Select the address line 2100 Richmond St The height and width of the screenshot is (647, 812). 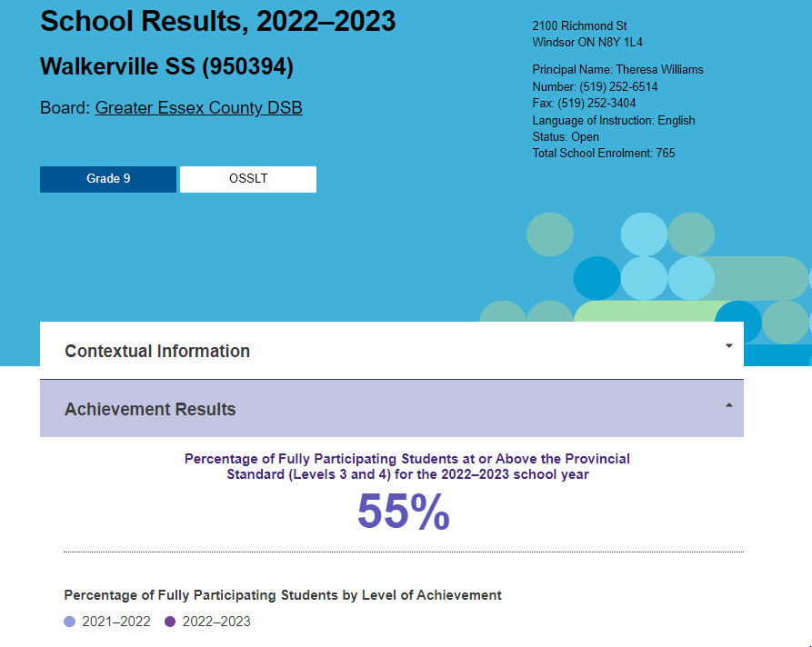coord(579,25)
